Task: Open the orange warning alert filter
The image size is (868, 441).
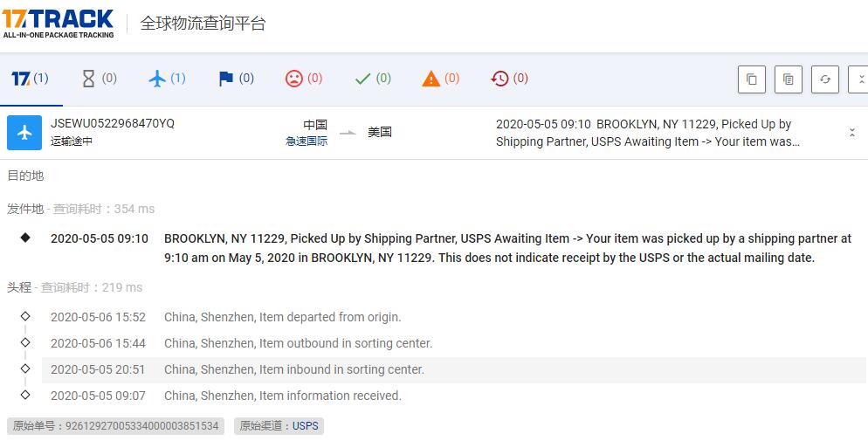Action: (x=440, y=79)
